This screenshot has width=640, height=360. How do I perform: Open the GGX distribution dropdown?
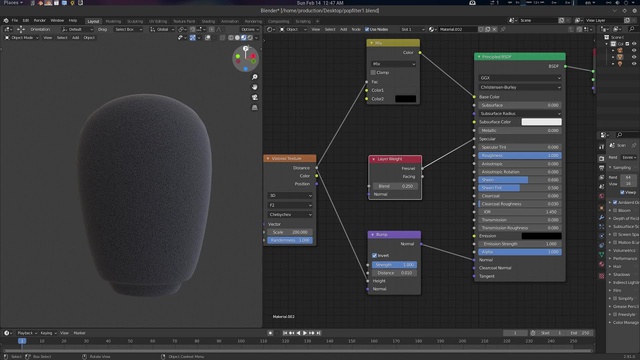coord(520,78)
